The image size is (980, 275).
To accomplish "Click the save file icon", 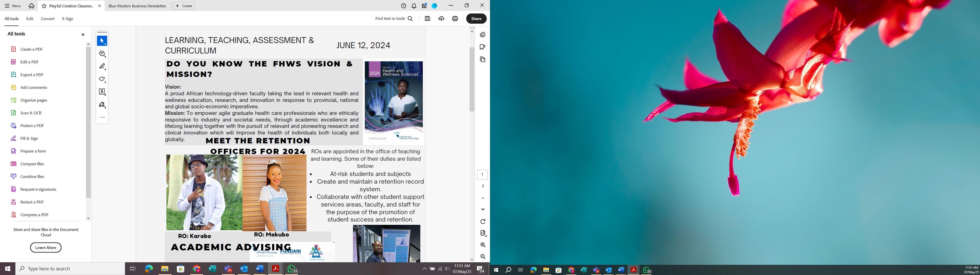I will click(427, 19).
